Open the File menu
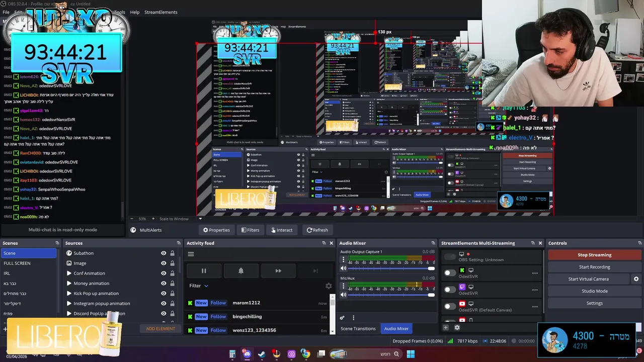This screenshot has width=644, height=362. (x=6, y=12)
